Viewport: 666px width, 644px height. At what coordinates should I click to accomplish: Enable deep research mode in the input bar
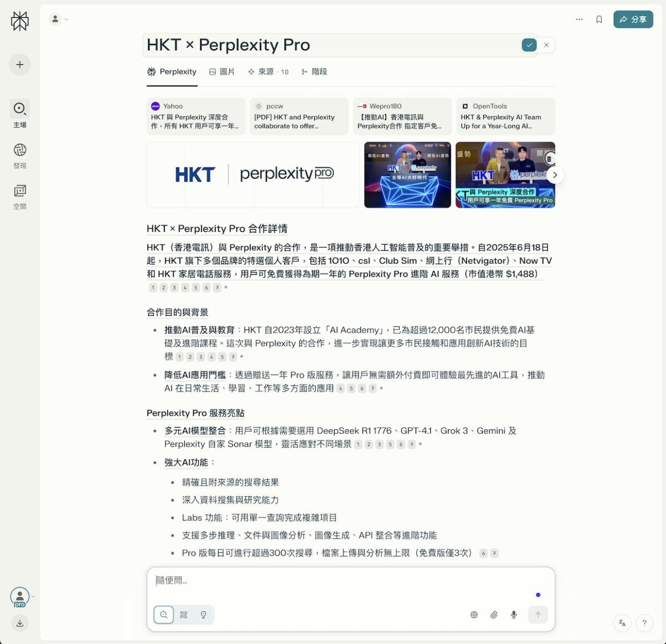(x=183, y=615)
